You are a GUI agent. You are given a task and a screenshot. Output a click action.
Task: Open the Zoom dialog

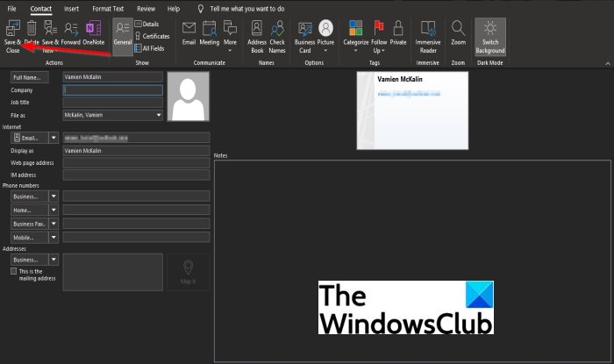pyautogui.click(x=458, y=32)
